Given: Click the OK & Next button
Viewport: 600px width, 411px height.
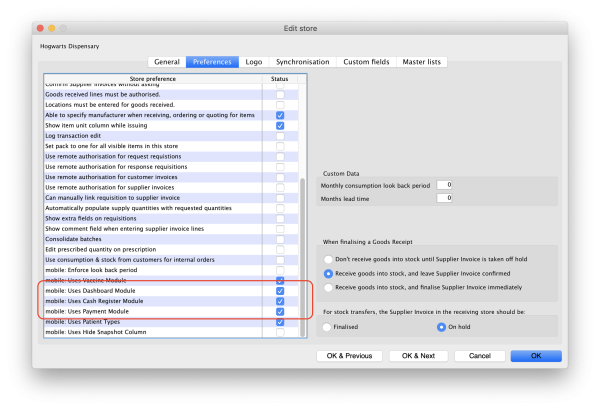Looking at the screenshot, I should click(418, 355).
